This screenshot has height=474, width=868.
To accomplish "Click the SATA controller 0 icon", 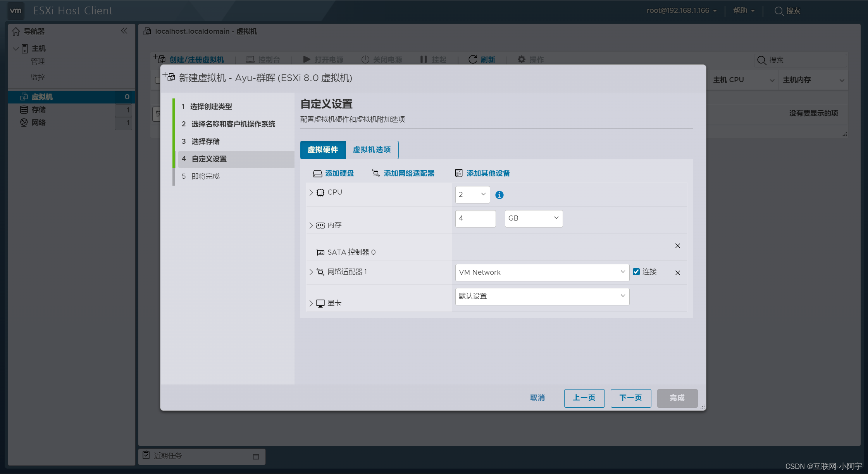I will (320, 252).
